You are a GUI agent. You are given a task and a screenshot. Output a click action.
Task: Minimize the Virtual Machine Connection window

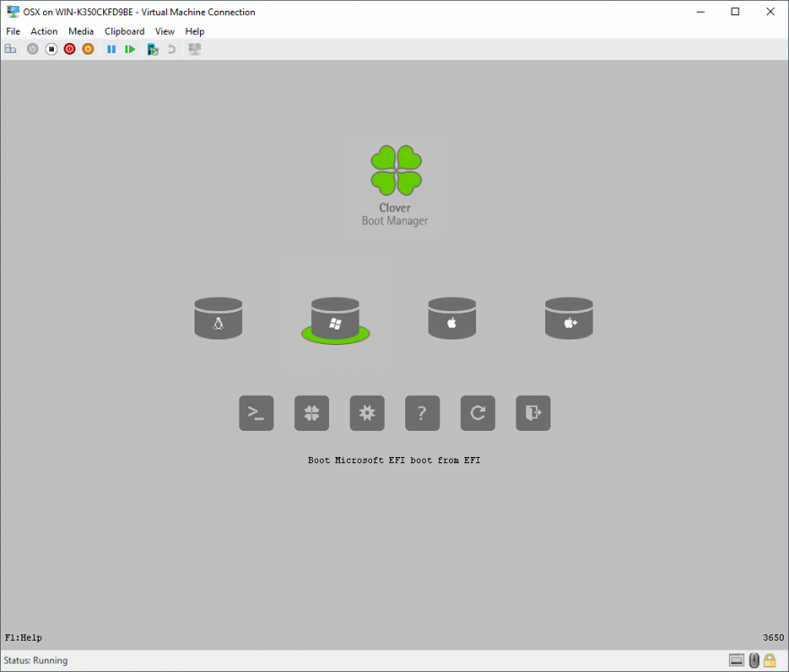tap(700, 12)
